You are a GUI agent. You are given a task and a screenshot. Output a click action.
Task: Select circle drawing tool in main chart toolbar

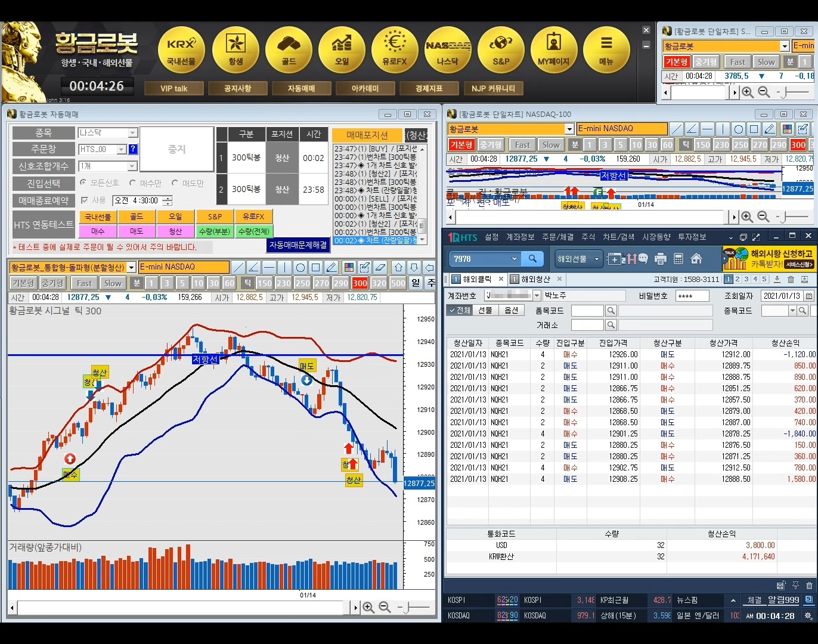[x=300, y=267]
